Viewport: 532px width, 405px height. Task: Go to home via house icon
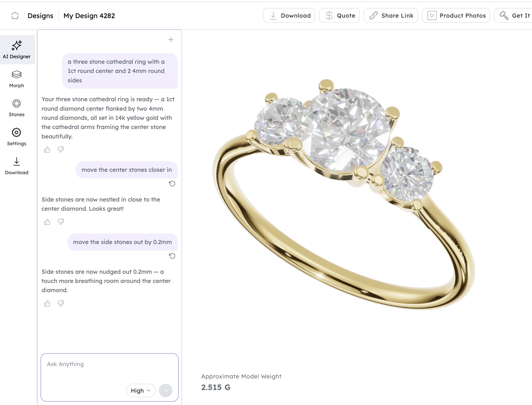point(15,16)
